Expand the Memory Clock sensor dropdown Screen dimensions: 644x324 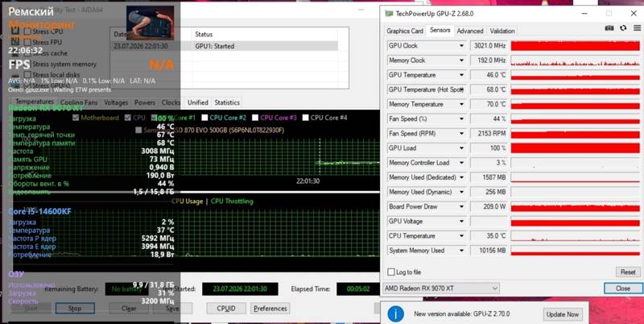click(x=461, y=60)
